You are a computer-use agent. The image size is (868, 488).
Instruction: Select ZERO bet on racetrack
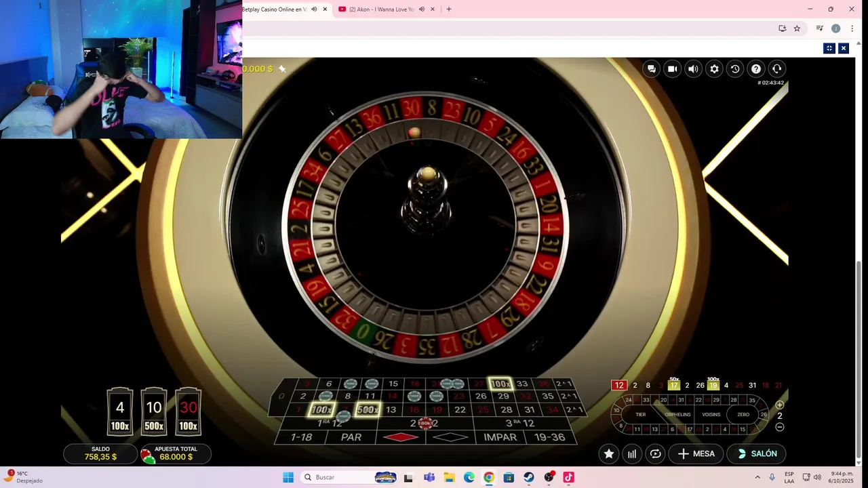tap(743, 414)
